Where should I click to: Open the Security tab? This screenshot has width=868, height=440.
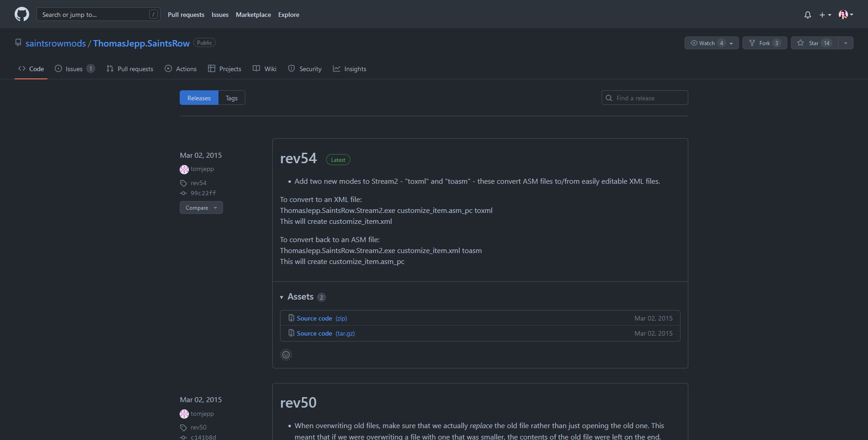point(305,69)
